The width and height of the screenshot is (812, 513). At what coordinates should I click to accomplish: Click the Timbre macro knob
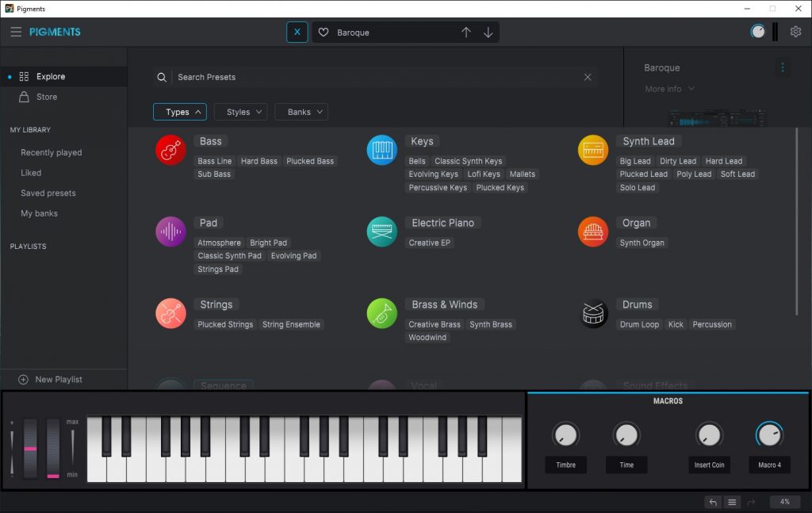pos(565,435)
